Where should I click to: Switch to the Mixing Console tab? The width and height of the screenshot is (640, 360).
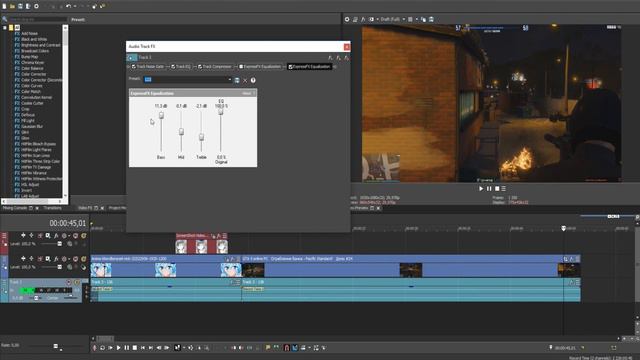point(15,208)
